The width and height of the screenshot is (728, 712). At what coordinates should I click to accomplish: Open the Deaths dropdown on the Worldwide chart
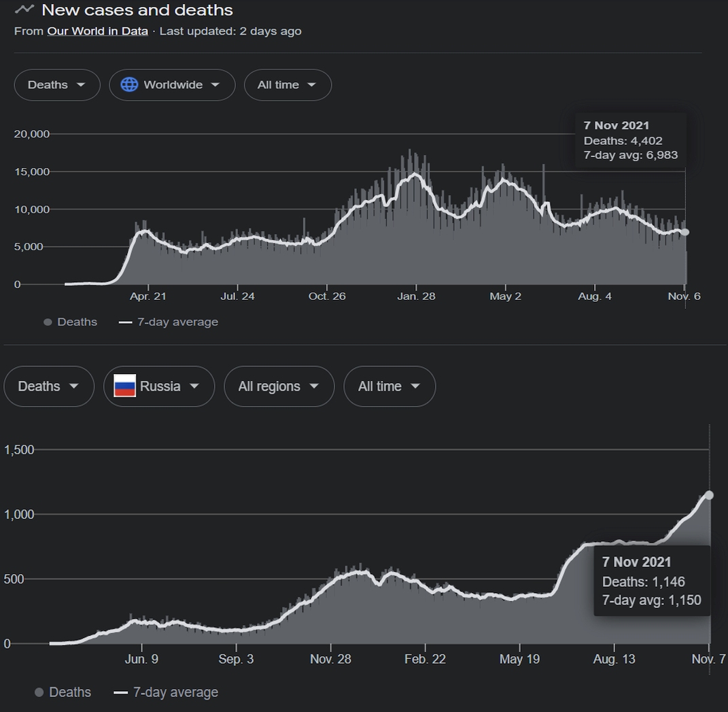point(57,85)
